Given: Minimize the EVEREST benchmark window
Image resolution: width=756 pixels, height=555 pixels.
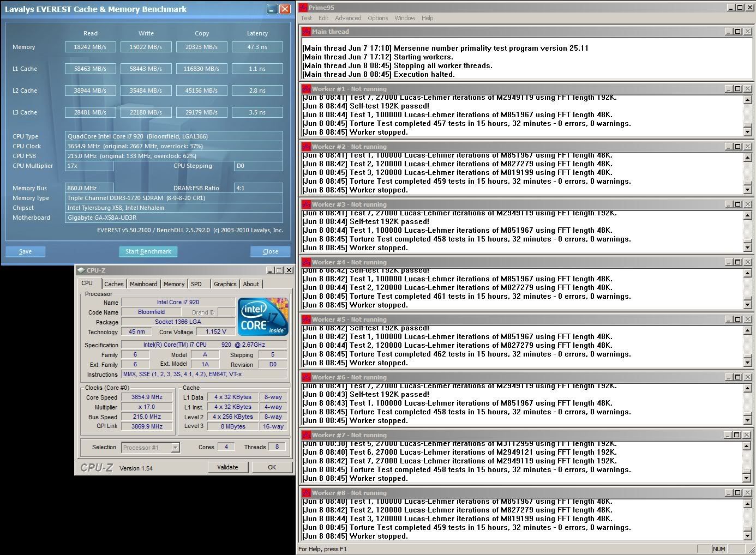Looking at the screenshot, I should [272, 9].
